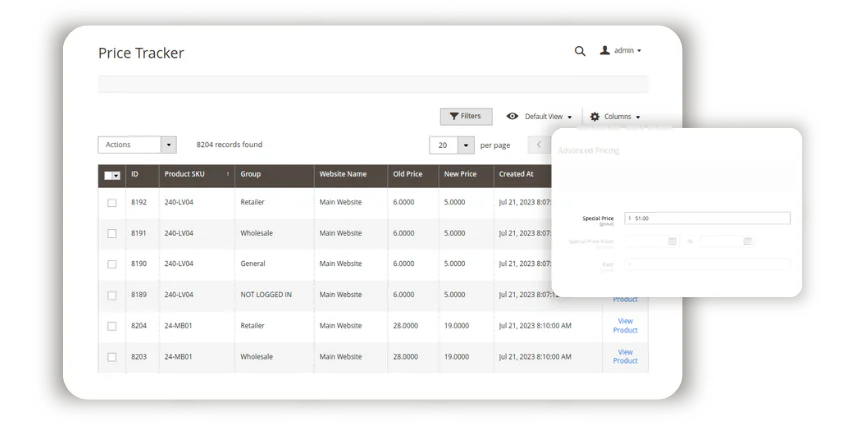This screenshot has height=425, width=853.
Task: Click the Columns gear icon
Action: click(x=595, y=116)
